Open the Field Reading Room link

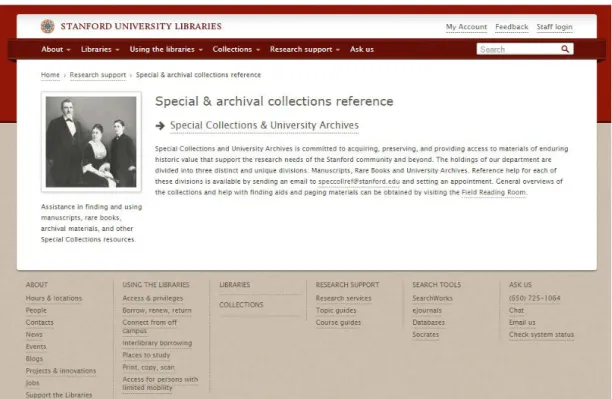(494, 192)
